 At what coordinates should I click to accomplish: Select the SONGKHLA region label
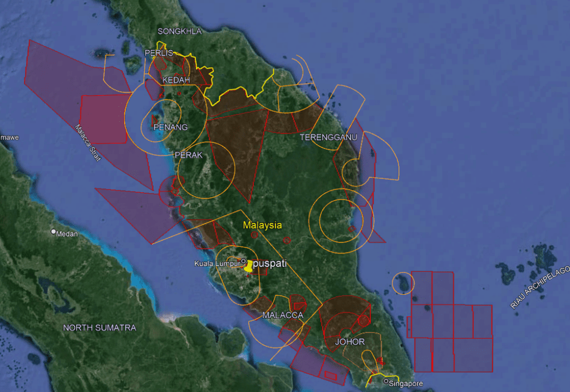pyautogui.click(x=179, y=31)
